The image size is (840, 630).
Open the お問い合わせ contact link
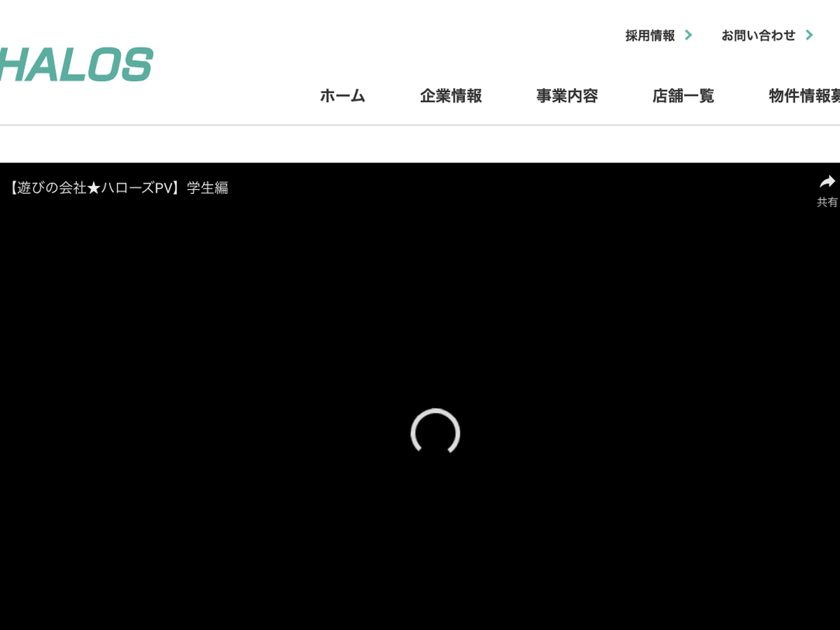[x=758, y=36]
